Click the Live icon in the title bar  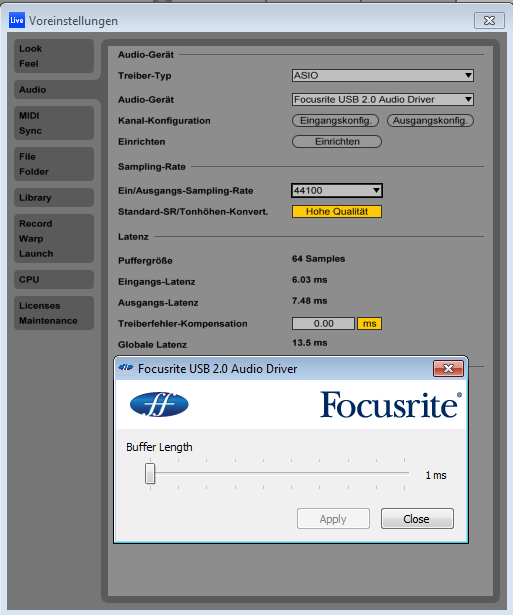[x=17, y=20]
